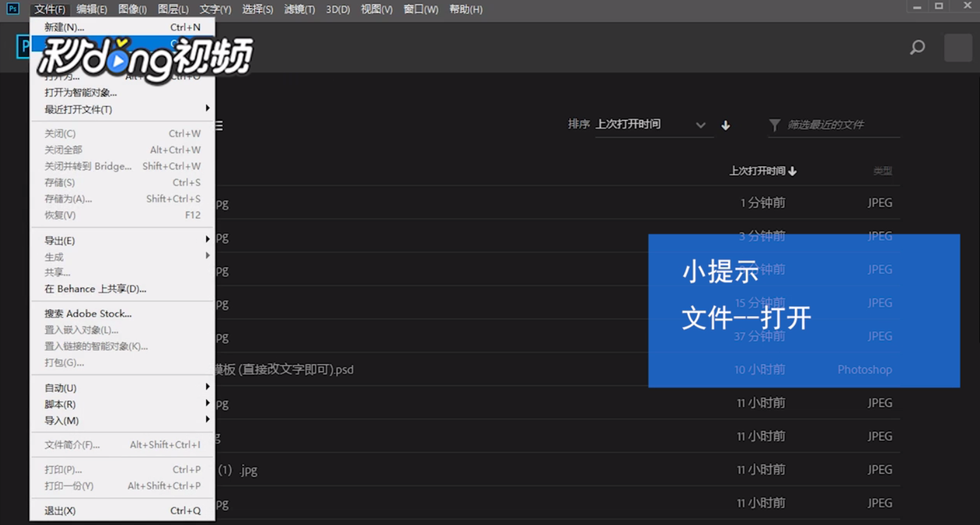Viewport: 980px width, 525px height.
Task: Open the 图层(L) menu
Action: click(x=173, y=9)
